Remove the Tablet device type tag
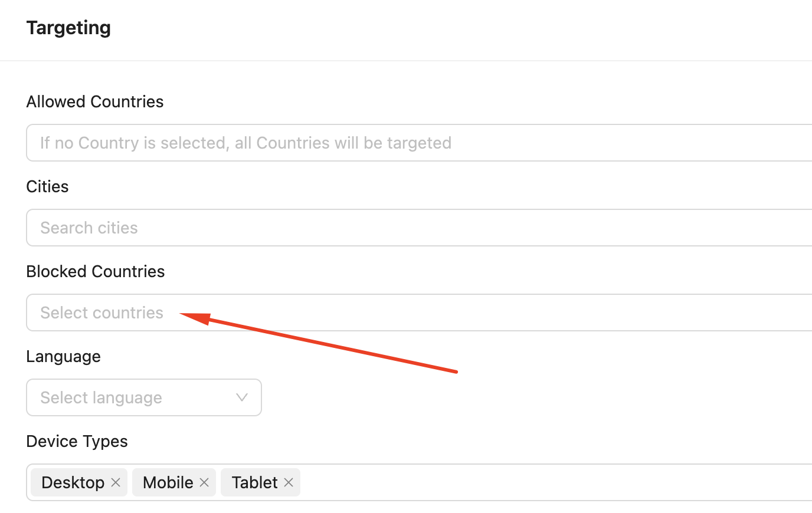 [x=289, y=482]
